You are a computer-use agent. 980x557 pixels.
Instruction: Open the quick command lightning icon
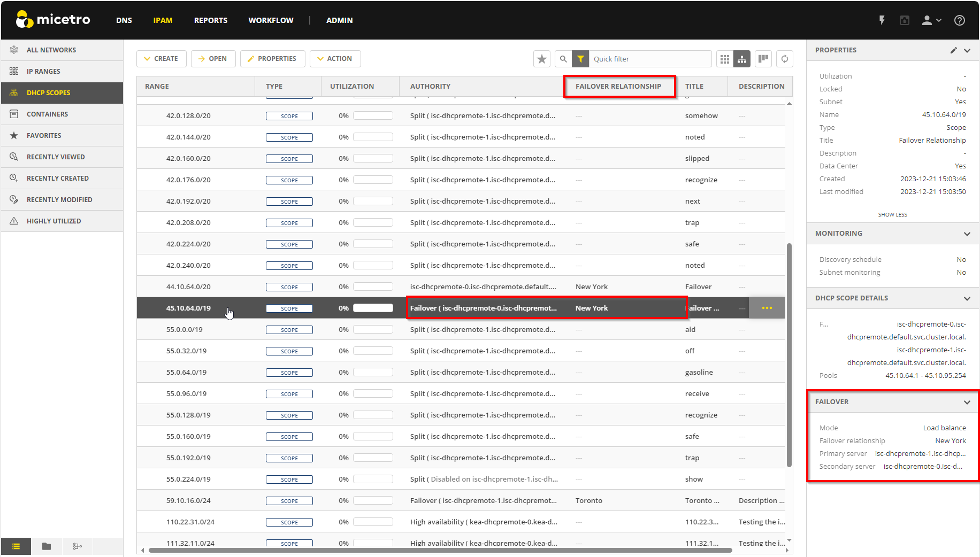(x=882, y=20)
